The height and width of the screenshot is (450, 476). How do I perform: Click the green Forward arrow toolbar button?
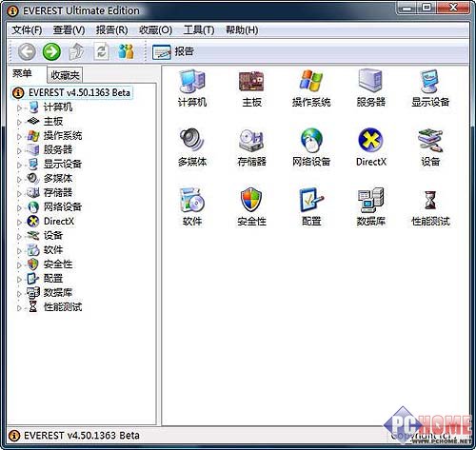point(51,51)
